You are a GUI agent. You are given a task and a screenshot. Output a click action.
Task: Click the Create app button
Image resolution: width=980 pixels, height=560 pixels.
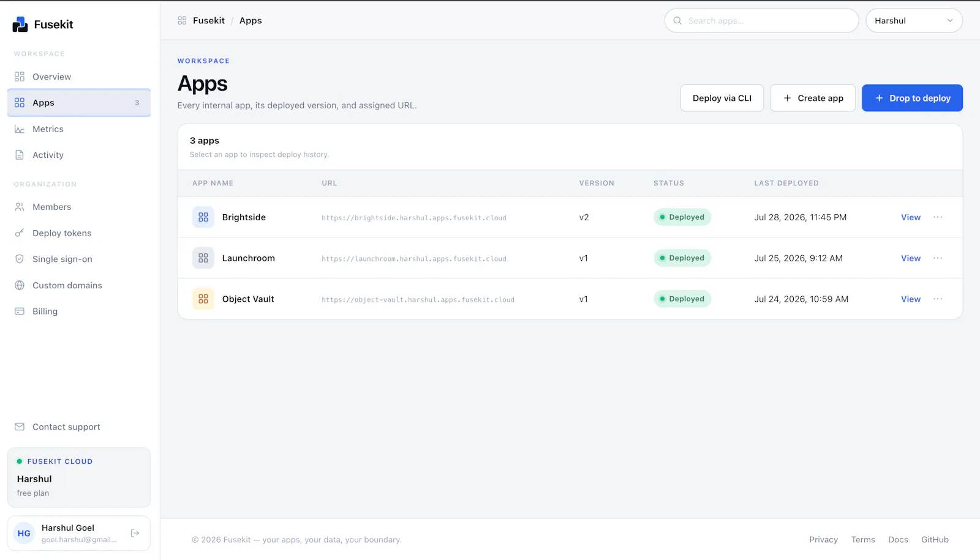(x=813, y=98)
